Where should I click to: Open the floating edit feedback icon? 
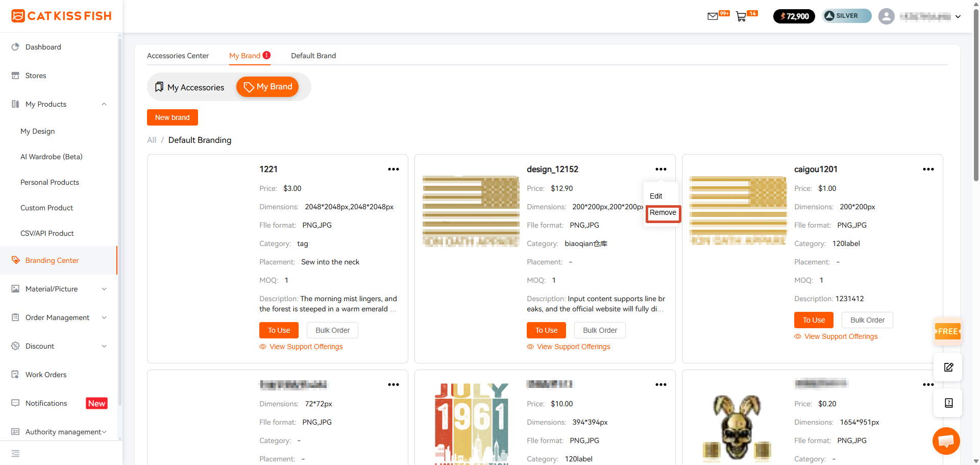948,367
